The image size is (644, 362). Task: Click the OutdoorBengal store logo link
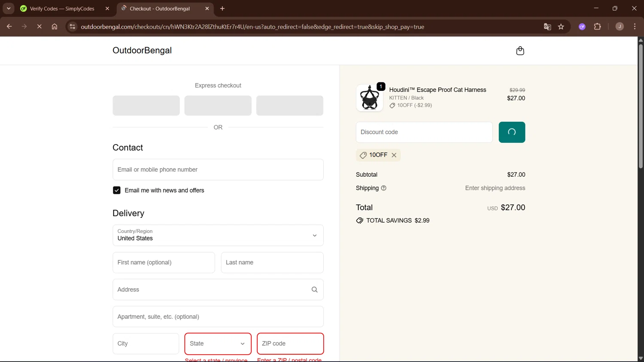pos(142,50)
